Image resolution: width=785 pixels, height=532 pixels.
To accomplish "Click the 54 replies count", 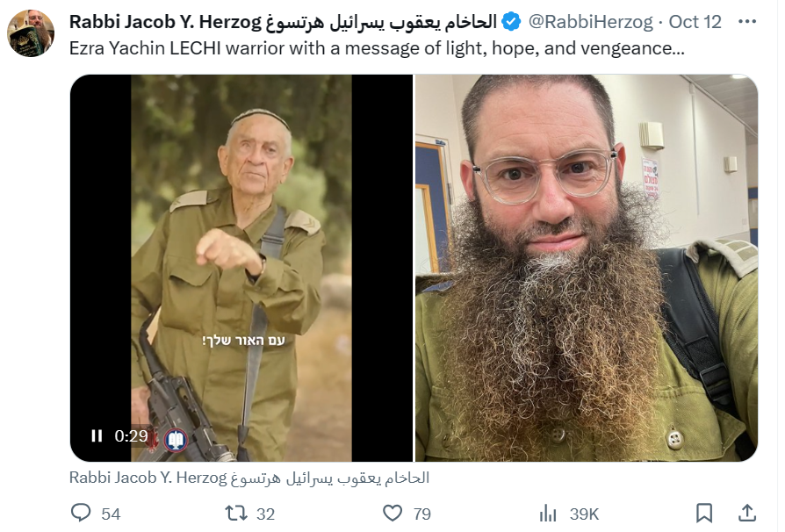I will point(111,514).
